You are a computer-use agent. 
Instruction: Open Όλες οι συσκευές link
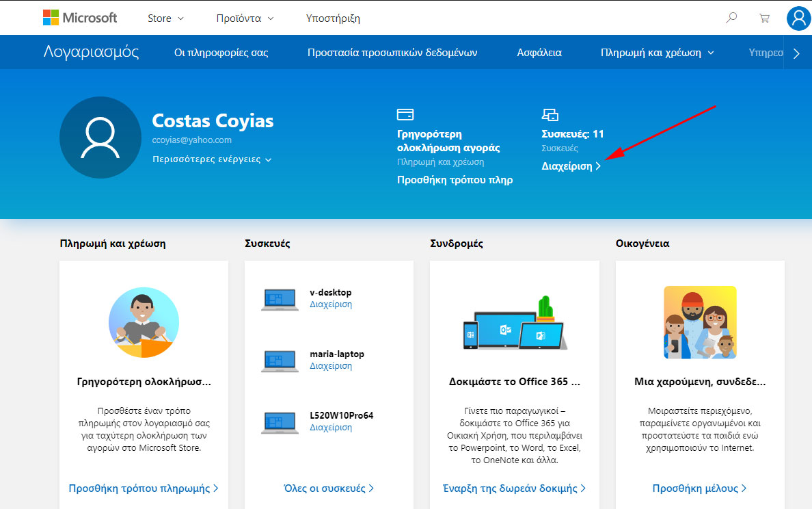coord(329,488)
